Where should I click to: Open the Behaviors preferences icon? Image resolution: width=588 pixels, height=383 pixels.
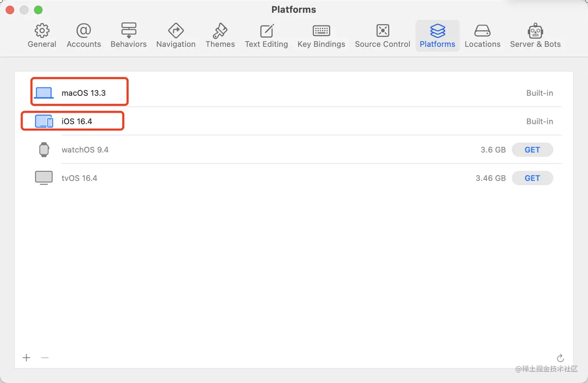tap(129, 30)
